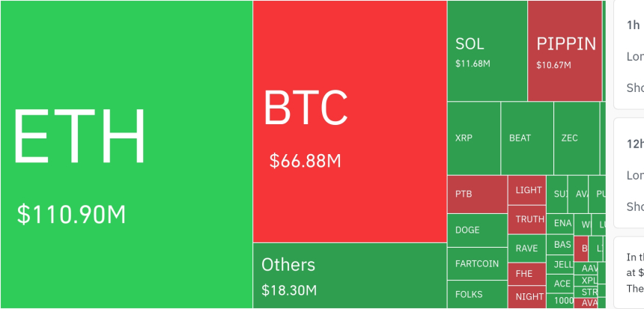Select the BTC $66.88M tile
This screenshot has height=309, width=644.
[x=350, y=121]
